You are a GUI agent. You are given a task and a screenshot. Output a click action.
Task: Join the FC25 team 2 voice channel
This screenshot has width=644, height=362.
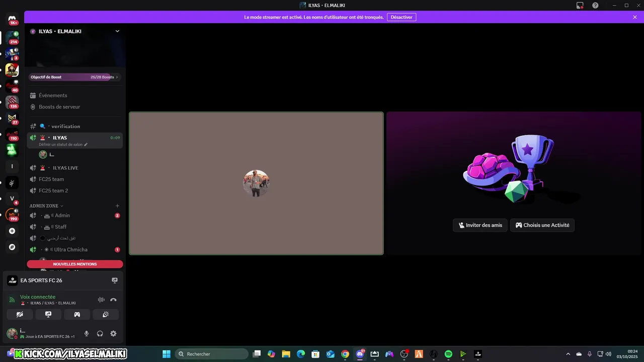pyautogui.click(x=74, y=191)
